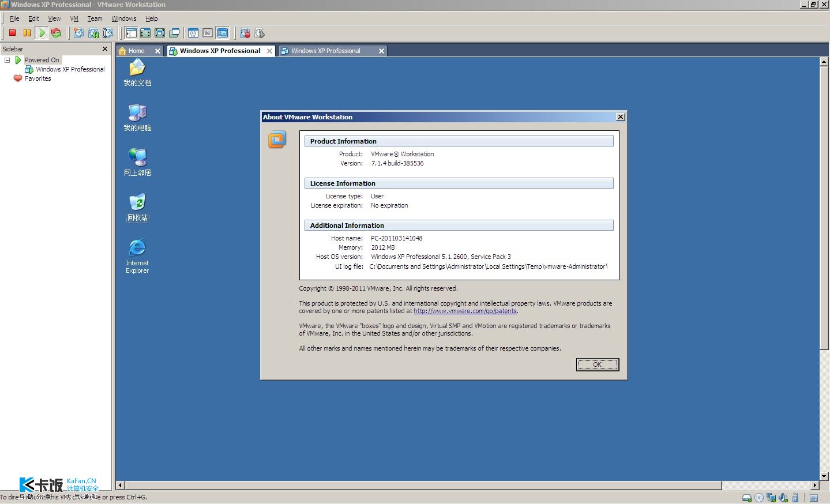Show the summary view toolbar icon

point(193,33)
